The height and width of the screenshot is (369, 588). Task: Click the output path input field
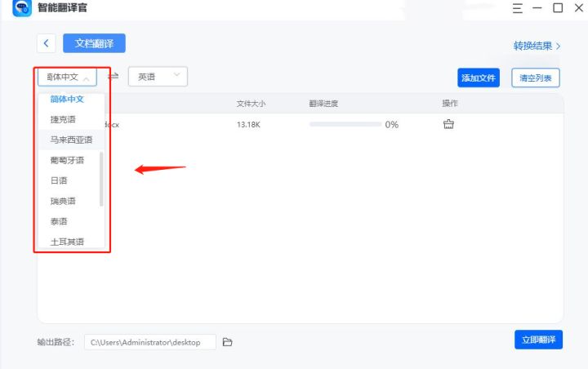point(149,342)
